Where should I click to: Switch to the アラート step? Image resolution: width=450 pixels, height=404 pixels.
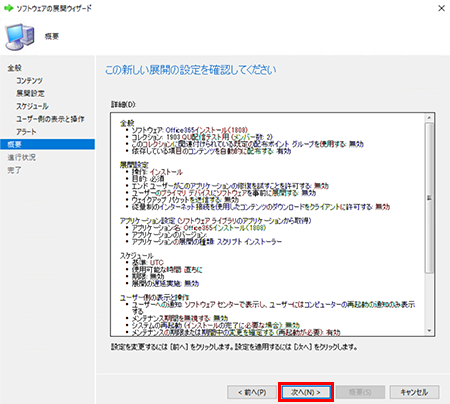[x=26, y=132]
